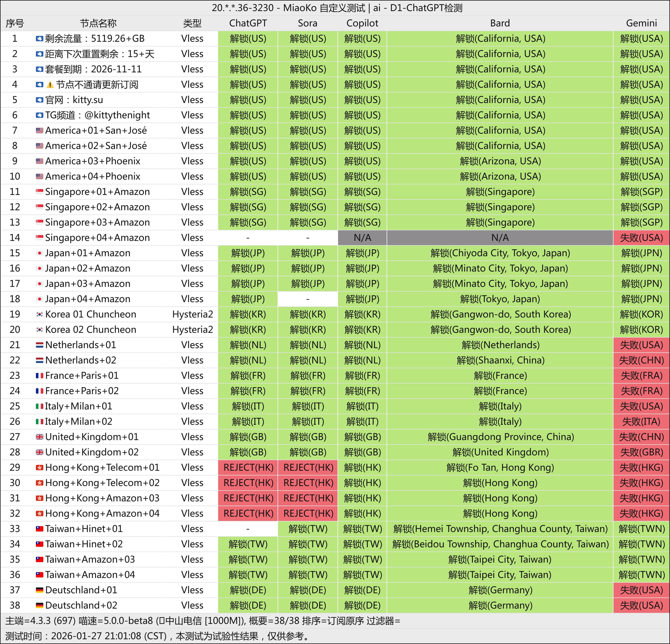Click the Taiwan flag icon beside Taiwan+Hinet+01

(40, 529)
